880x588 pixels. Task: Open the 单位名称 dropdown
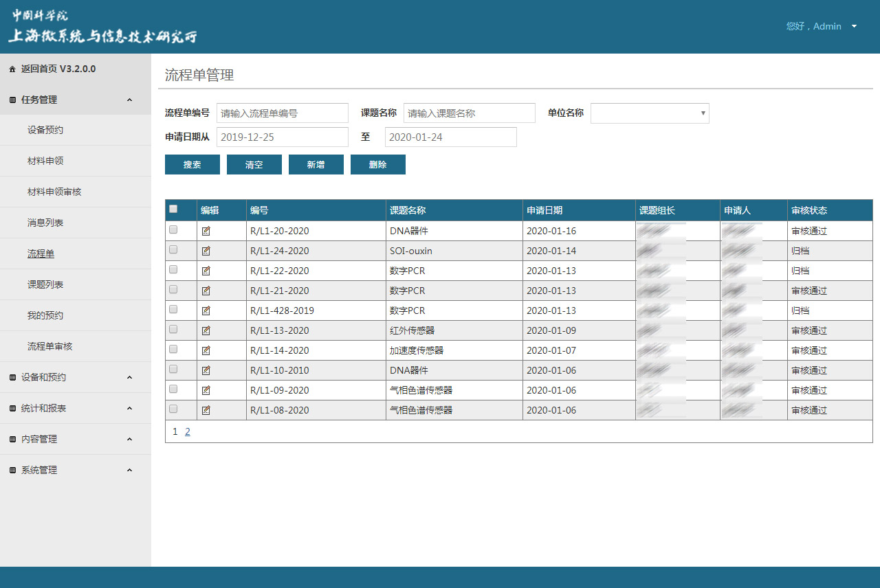(x=650, y=113)
